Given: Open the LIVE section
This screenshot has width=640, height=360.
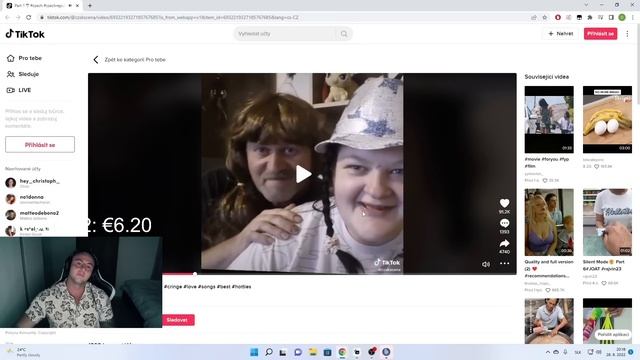Looking at the screenshot, I should click(x=19, y=90).
